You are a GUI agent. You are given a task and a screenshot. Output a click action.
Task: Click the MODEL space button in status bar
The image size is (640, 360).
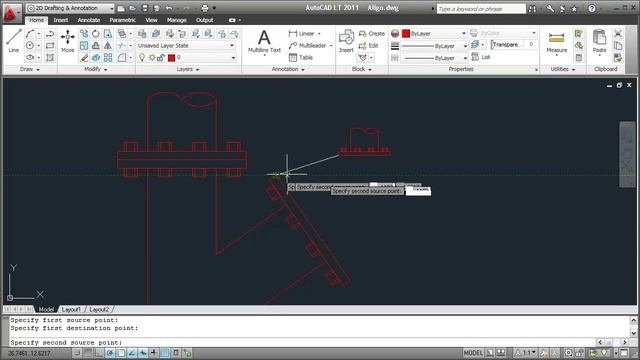[473, 353]
